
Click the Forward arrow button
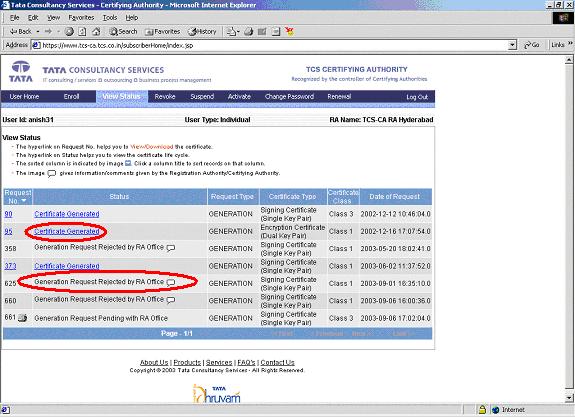tap(48, 32)
